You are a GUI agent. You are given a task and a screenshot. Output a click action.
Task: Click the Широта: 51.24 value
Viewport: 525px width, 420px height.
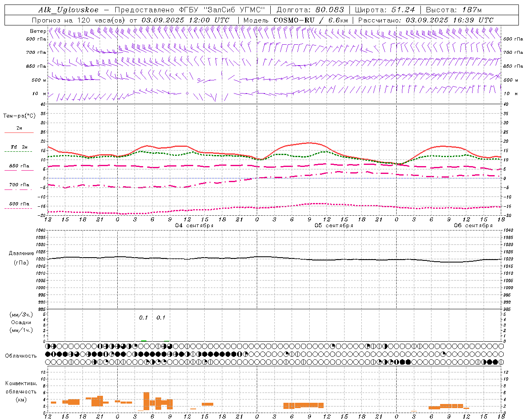click(385, 10)
